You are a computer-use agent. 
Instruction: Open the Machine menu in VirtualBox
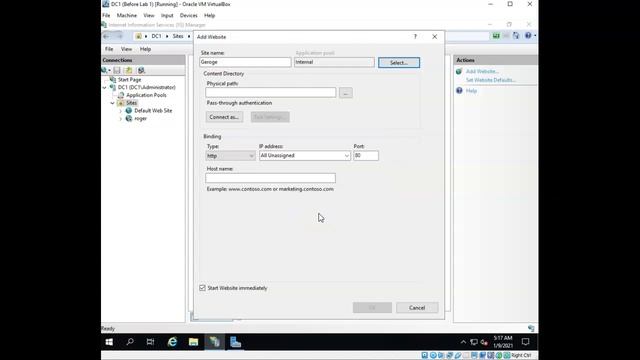pyautogui.click(x=127, y=16)
